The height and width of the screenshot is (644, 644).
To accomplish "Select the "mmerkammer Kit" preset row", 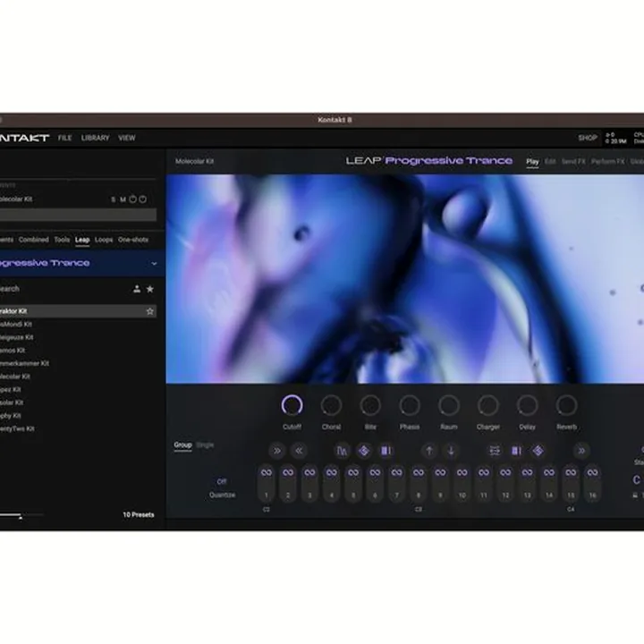I will 78,363.
